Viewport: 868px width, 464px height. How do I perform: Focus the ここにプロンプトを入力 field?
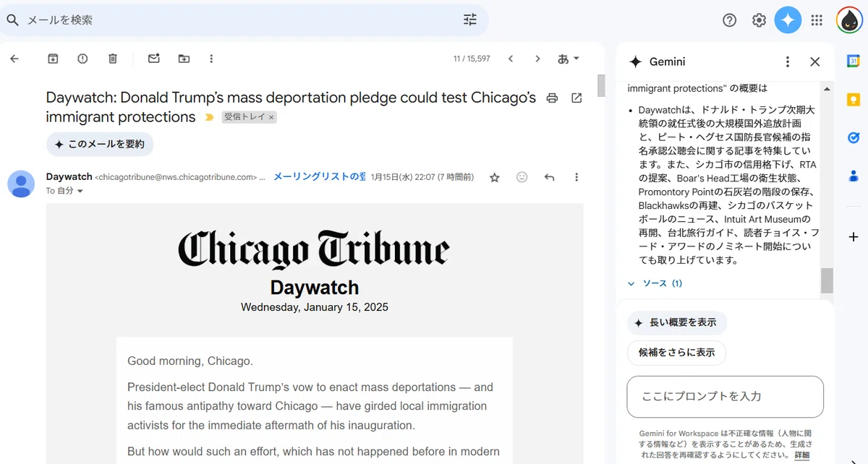click(726, 397)
